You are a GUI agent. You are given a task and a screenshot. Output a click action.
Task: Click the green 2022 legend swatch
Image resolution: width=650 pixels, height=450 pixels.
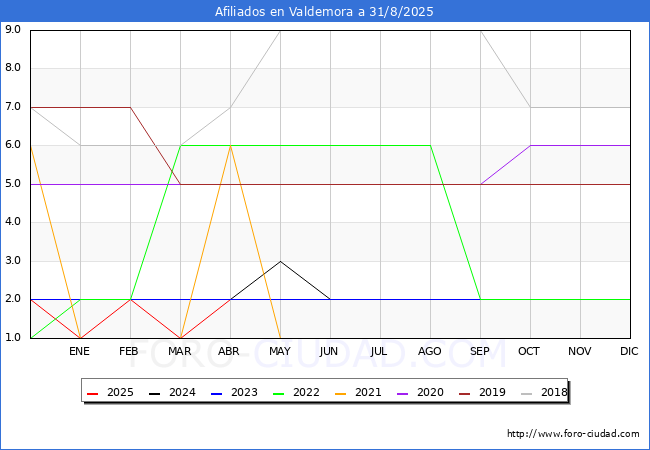pyautogui.click(x=279, y=393)
